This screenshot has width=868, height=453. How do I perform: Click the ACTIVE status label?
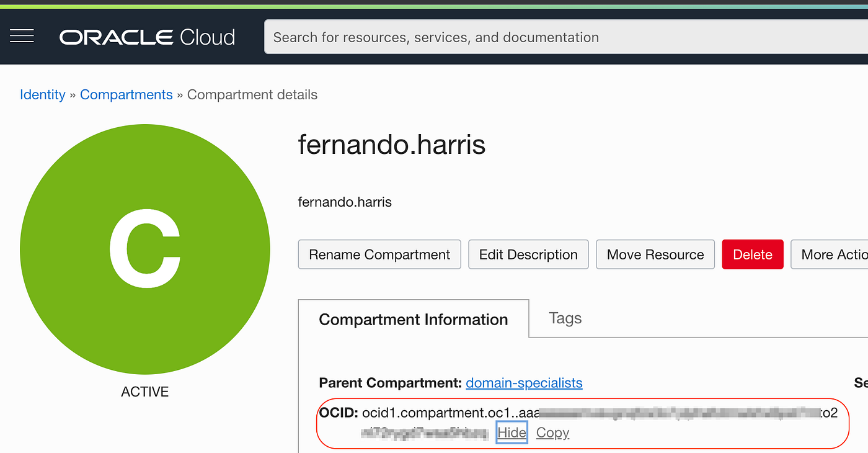pyautogui.click(x=145, y=392)
